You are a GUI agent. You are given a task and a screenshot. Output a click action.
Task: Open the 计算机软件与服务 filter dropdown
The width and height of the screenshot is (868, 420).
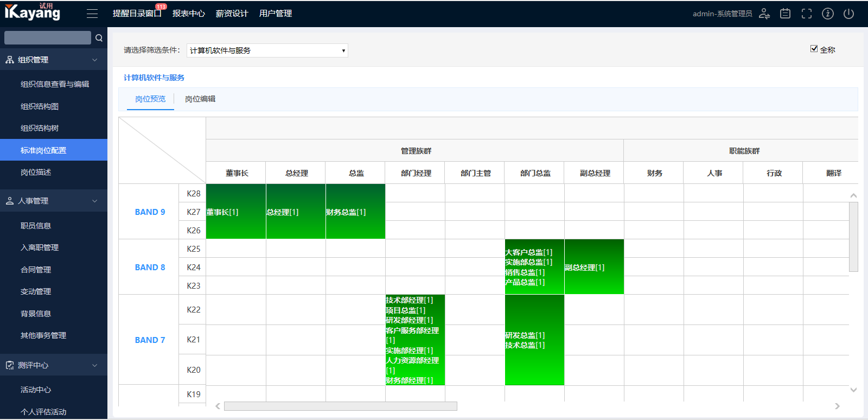click(267, 50)
